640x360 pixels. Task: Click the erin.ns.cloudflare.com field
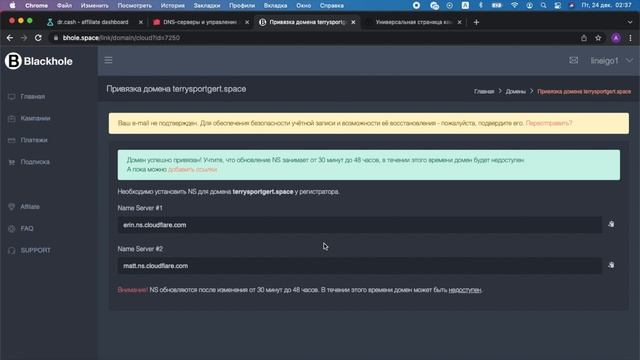(359, 225)
